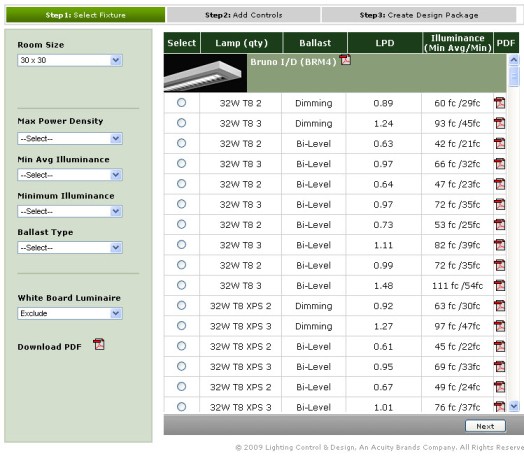
Task: Open PDF for 111 fc /54fc row
Action: click(500, 286)
